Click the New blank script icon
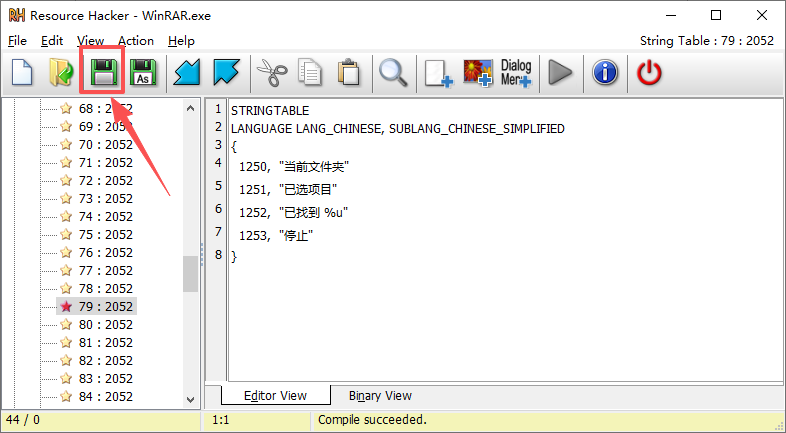 (22, 73)
